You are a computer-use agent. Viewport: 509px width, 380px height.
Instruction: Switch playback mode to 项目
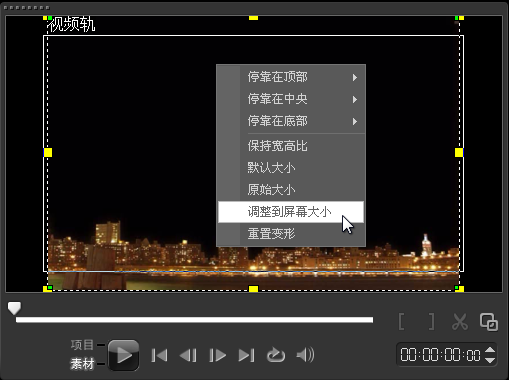point(82,345)
